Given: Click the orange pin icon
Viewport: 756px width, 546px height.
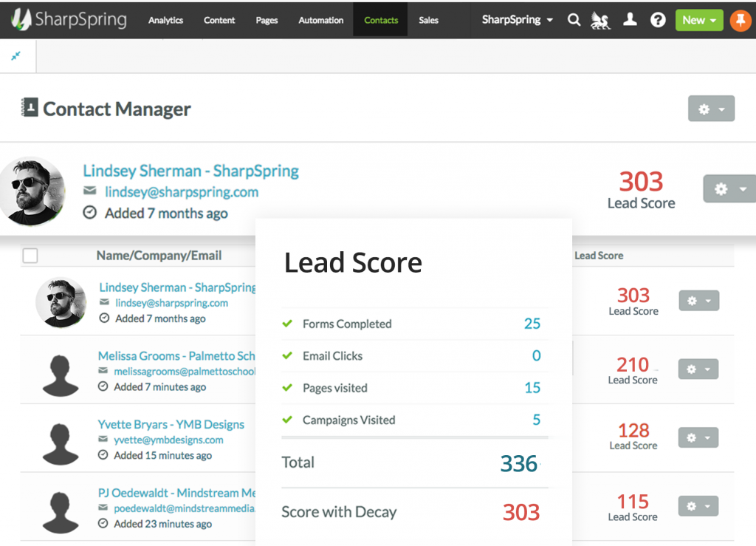Looking at the screenshot, I should pos(740,20).
